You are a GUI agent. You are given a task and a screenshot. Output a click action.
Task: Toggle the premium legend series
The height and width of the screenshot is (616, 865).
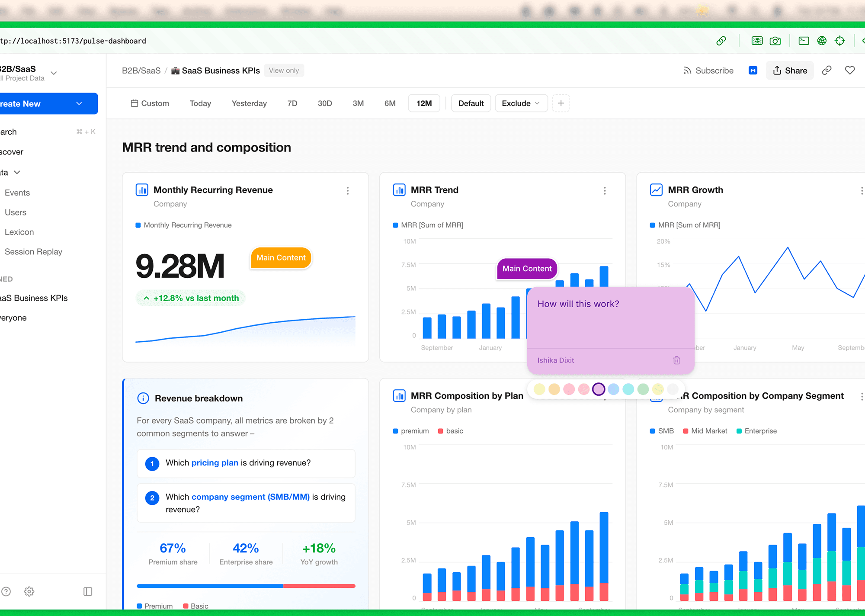[410, 431]
